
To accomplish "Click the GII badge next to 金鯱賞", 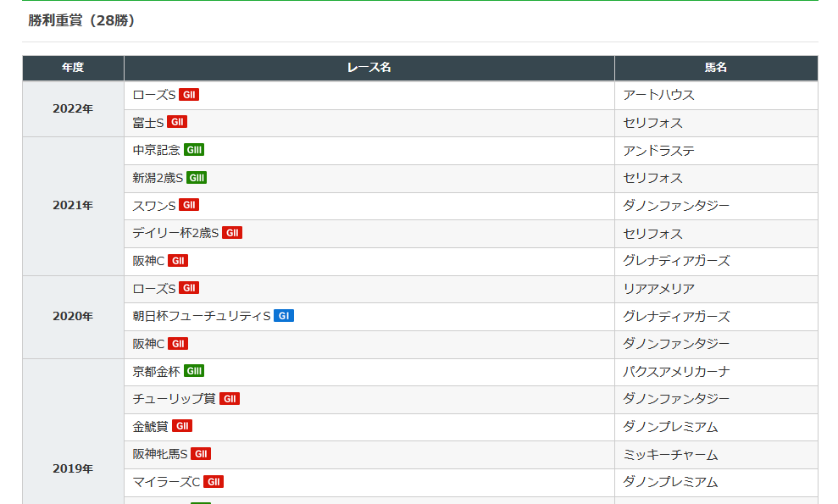I will (182, 426).
